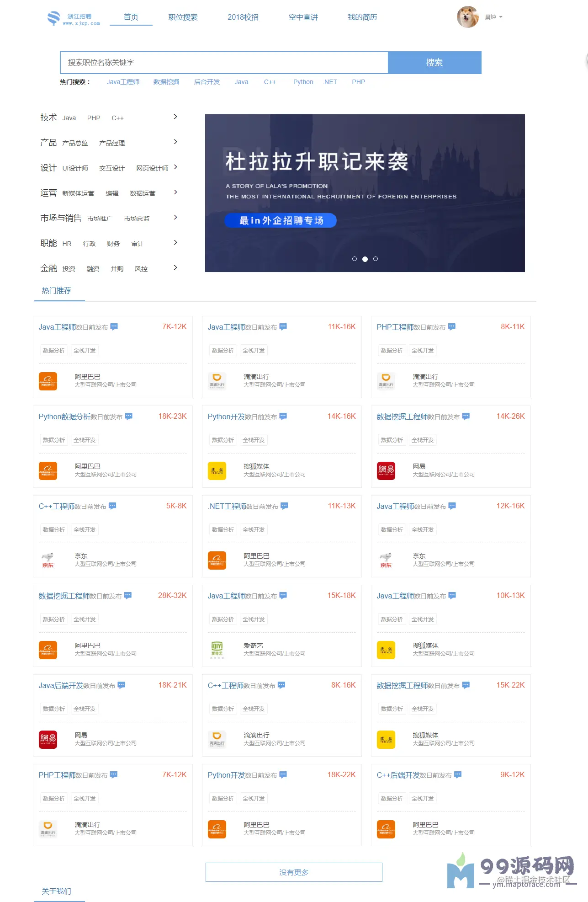Open chat icon on 数据挖掘工程师 28K-32K card
Viewport: 588px width, 902px height.
click(128, 596)
